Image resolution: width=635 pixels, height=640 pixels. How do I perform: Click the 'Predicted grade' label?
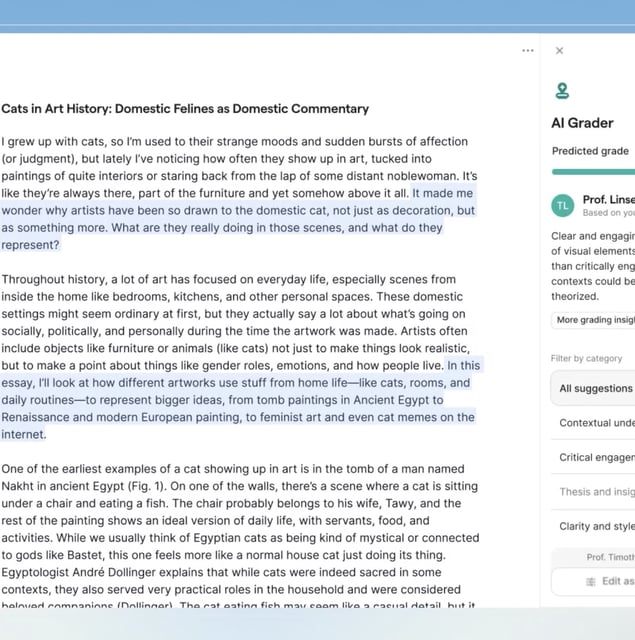[590, 151]
